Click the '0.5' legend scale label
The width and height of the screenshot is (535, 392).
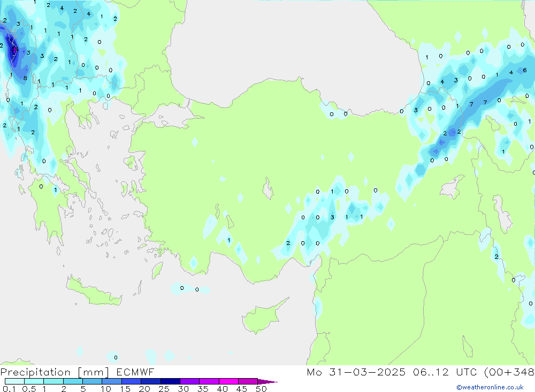[x=29, y=389]
